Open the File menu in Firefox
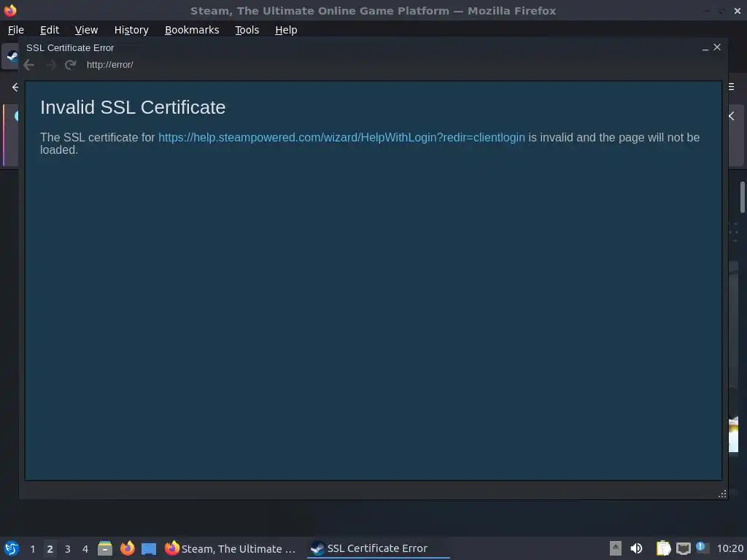Image resolution: width=747 pixels, height=560 pixels. 16,30
